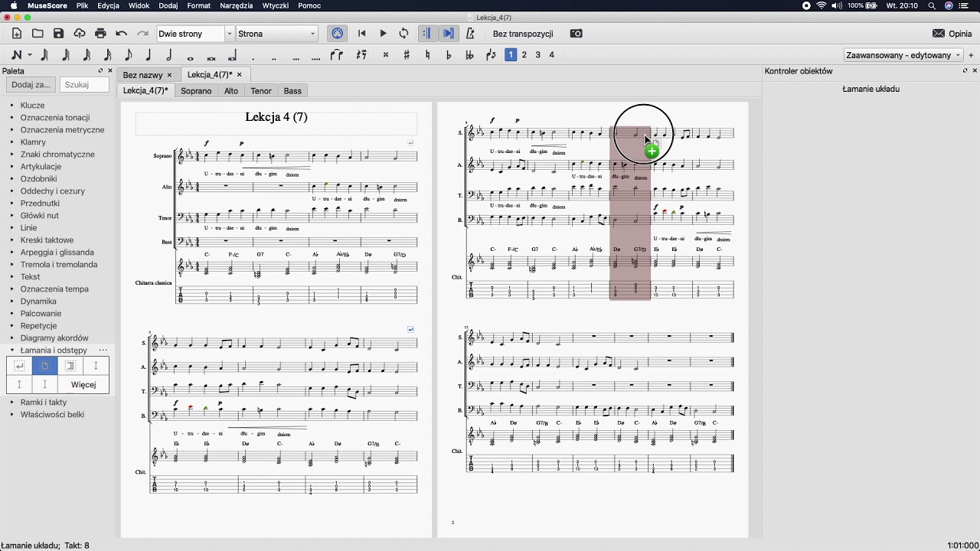
Task: Select the quarter note duration
Action: [x=149, y=55]
